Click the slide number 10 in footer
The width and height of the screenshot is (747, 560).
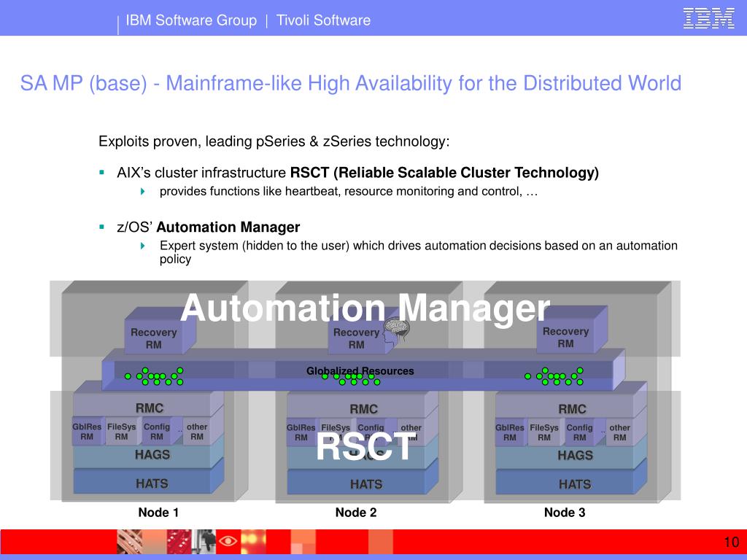tap(731, 542)
